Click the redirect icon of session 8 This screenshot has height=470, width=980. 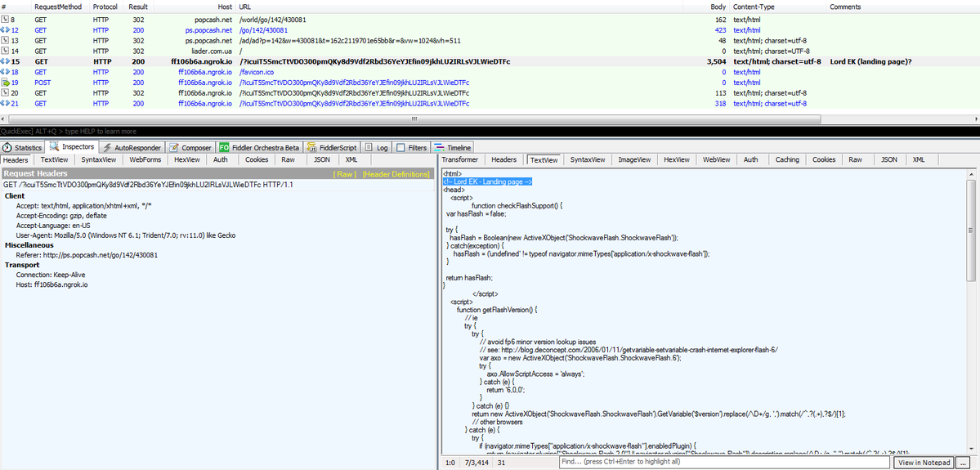tap(6, 20)
